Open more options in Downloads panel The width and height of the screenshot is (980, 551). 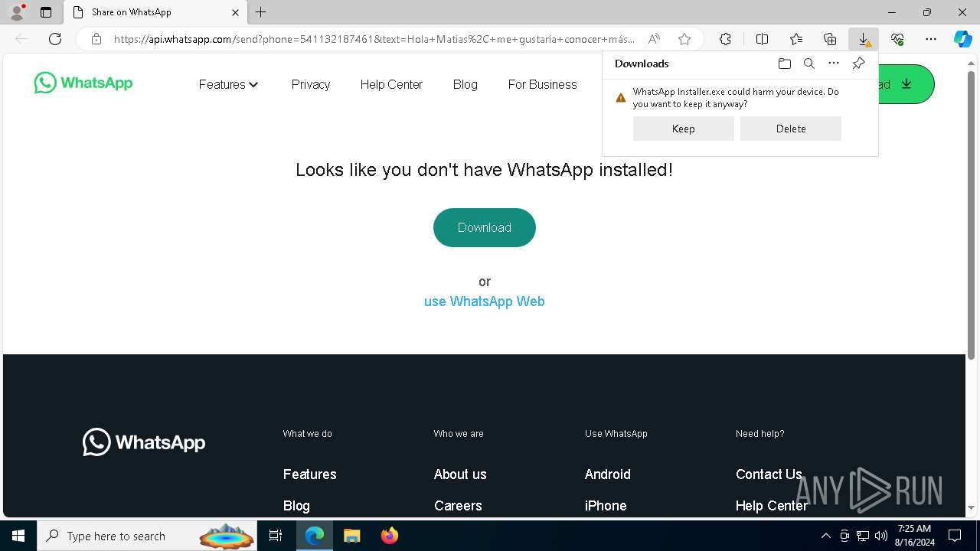(x=834, y=64)
